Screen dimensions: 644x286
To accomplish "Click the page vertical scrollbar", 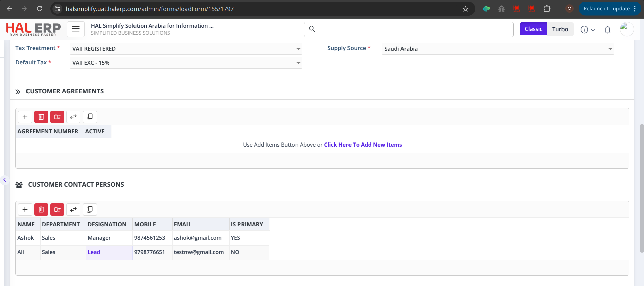I will tap(642, 188).
